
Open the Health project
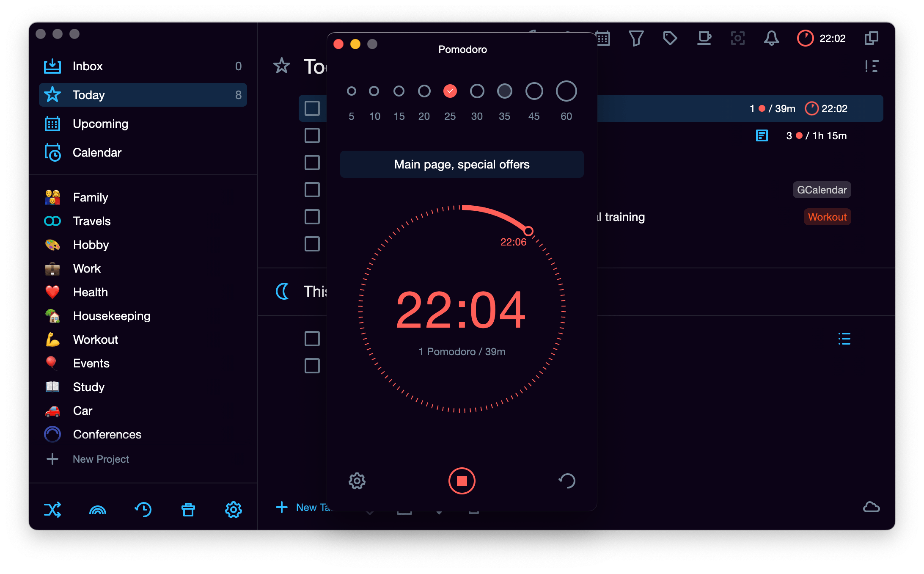[x=143, y=292]
